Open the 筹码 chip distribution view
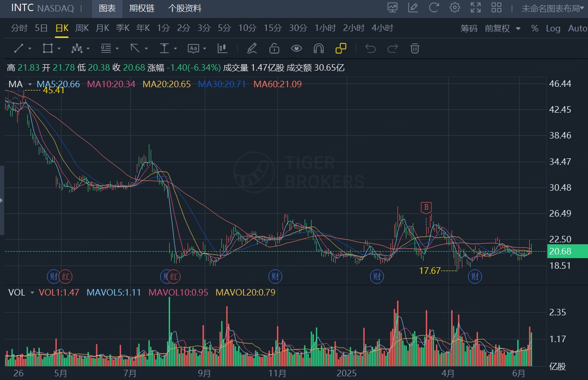The image size is (588, 380). click(x=469, y=28)
